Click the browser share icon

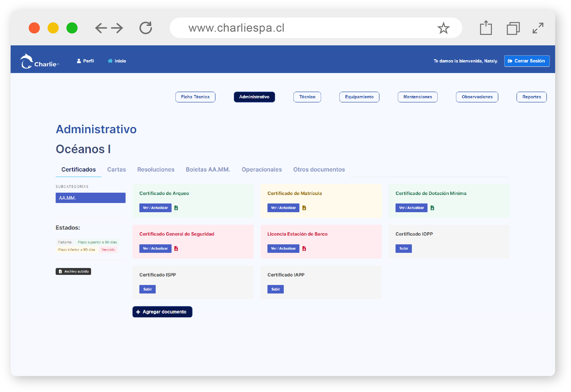pos(485,28)
